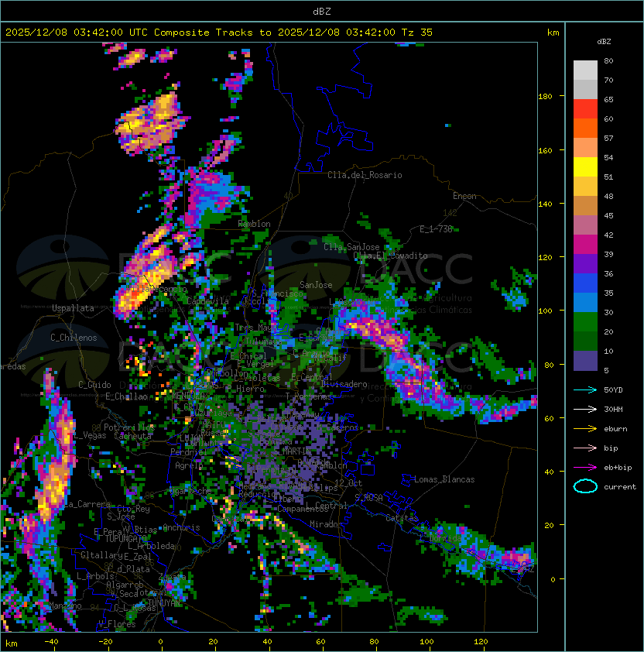Select the red 60 dBZ color swatch
Viewport: 644px width, 652px height.
pos(585,109)
